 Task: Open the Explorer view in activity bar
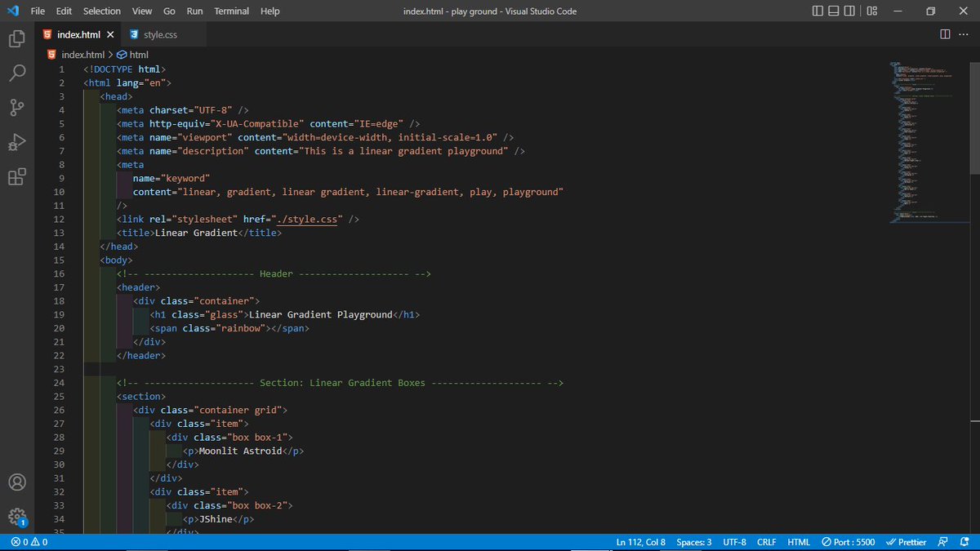(x=16, y=38)
